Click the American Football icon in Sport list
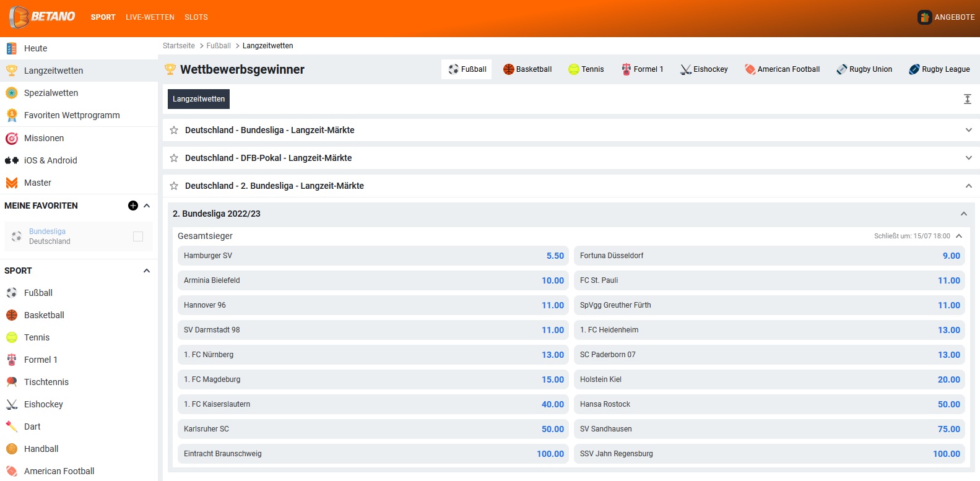The height and width of the screenshot is (481, 980). pyautogui.click(x=12, y=471)
